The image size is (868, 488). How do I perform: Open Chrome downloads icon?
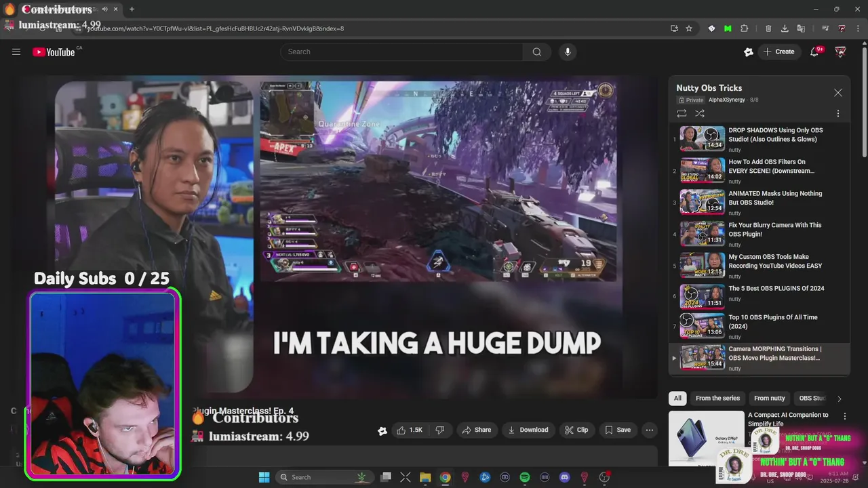pos(785,28)
